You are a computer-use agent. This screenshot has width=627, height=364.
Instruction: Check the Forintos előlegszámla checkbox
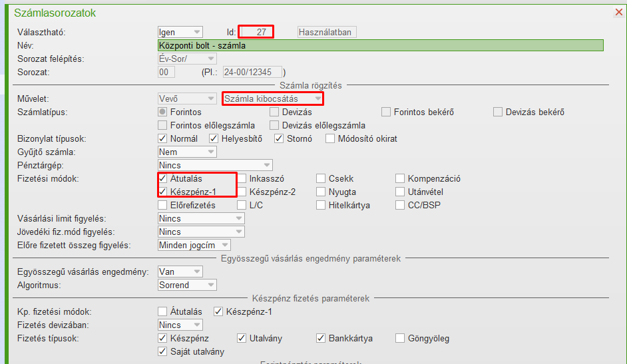(x=162, y=126)
